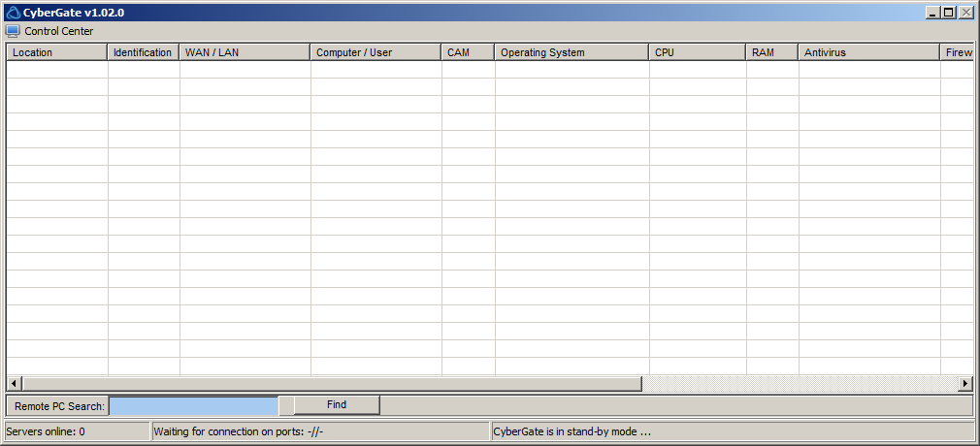Sort by the RAM column header
980x446 pixels.
[771, 52]
